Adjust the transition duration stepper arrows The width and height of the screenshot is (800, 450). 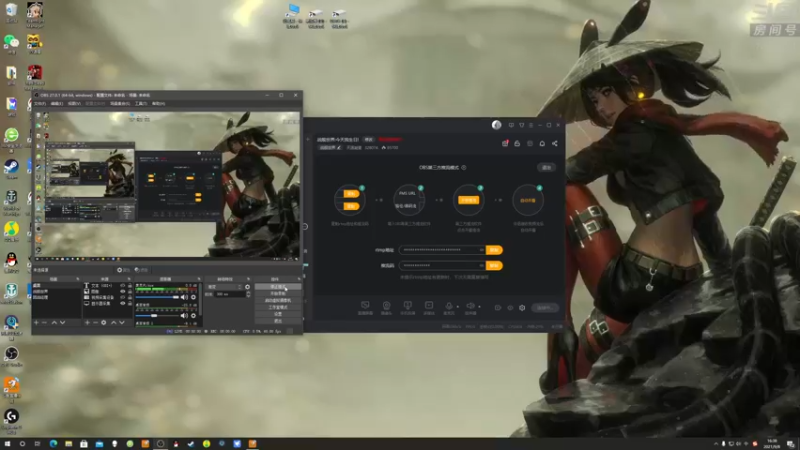[248, 294]
